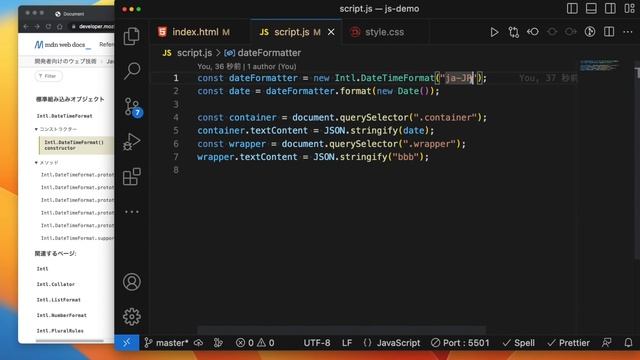Open editor More Actions ellipsis
640x360 pixels.
click(x=628, y=32)
